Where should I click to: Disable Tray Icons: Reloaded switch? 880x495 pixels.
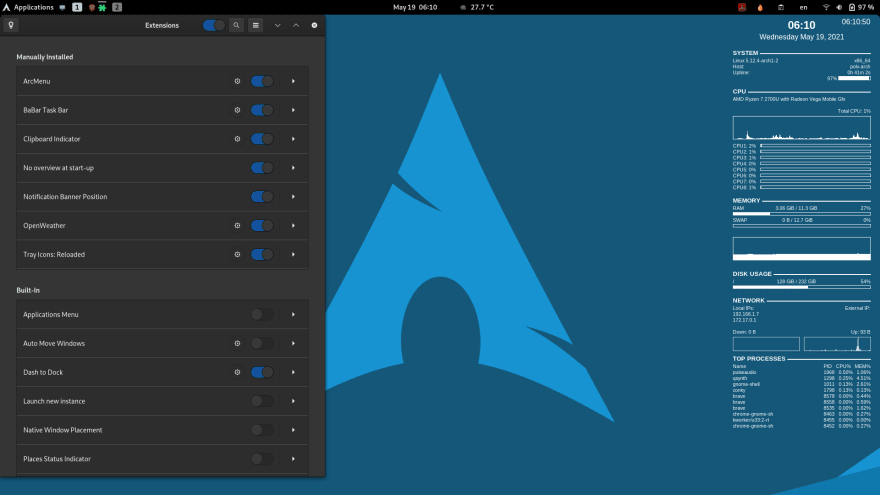pos(262,254)
